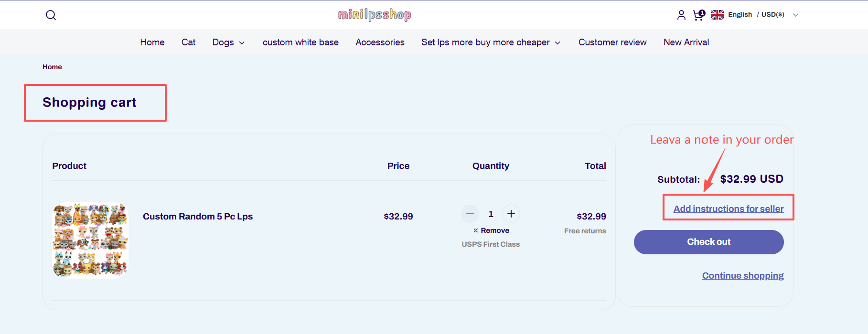Open the search magnifier icon

[51, 15]
